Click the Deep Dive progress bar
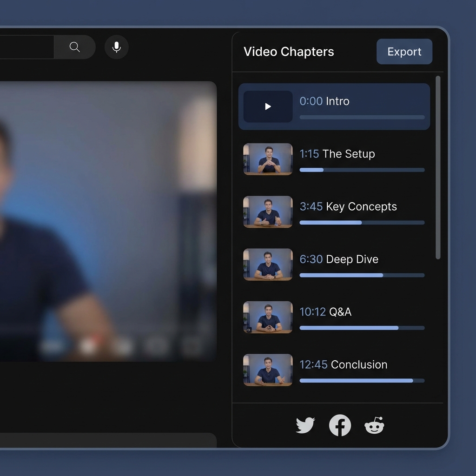Image resolution: width=476 pixels, height=476 pixels. (362, 275)
